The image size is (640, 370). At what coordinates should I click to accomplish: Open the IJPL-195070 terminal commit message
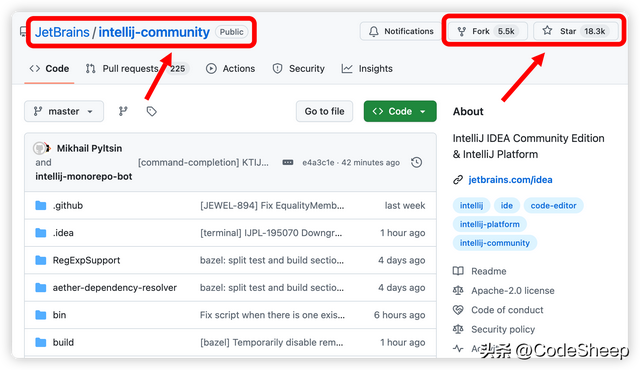point(271,233)
